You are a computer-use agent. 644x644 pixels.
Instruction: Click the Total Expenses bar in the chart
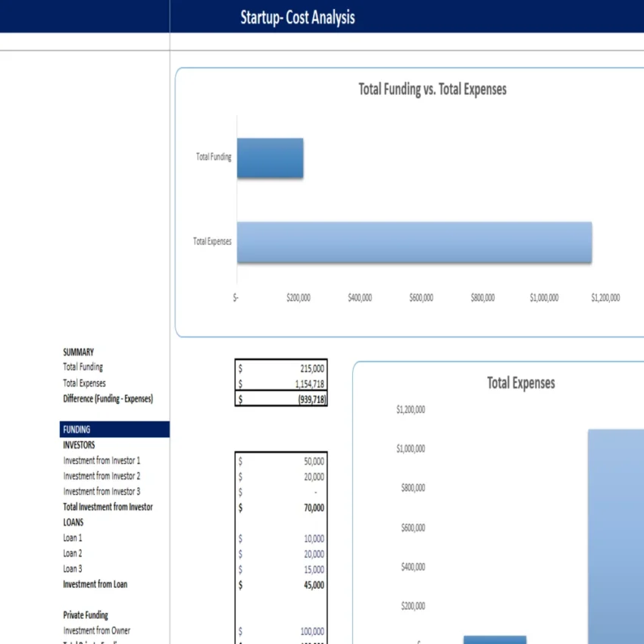tap(413, 241)
